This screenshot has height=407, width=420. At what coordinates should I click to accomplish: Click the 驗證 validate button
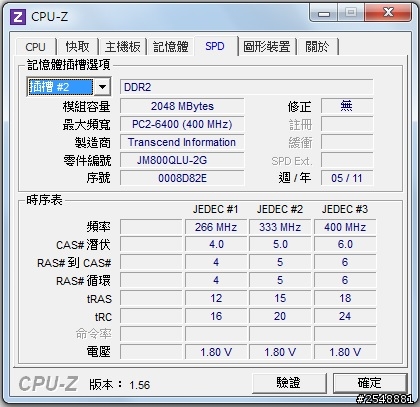289,383
